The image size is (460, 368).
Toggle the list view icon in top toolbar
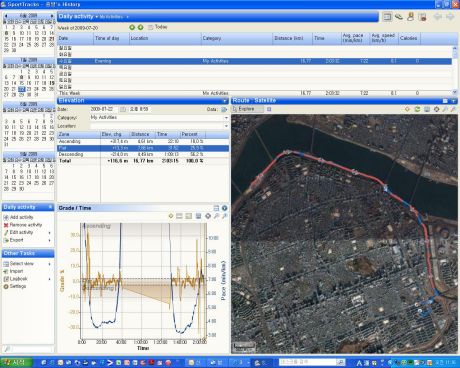pos(387,16)
